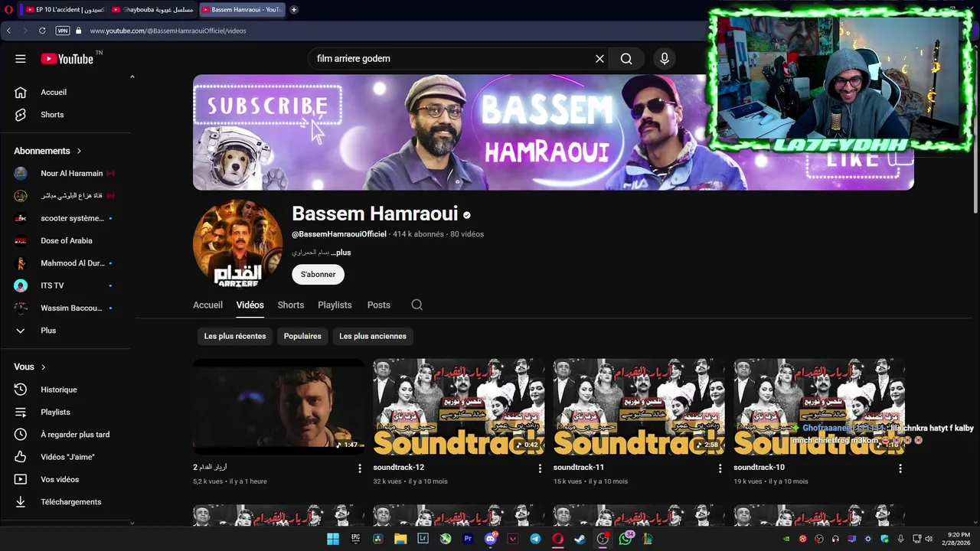This screenshot has width=980, height=551.
Task: Open Telegram from the taskbar
Action: 535,539
